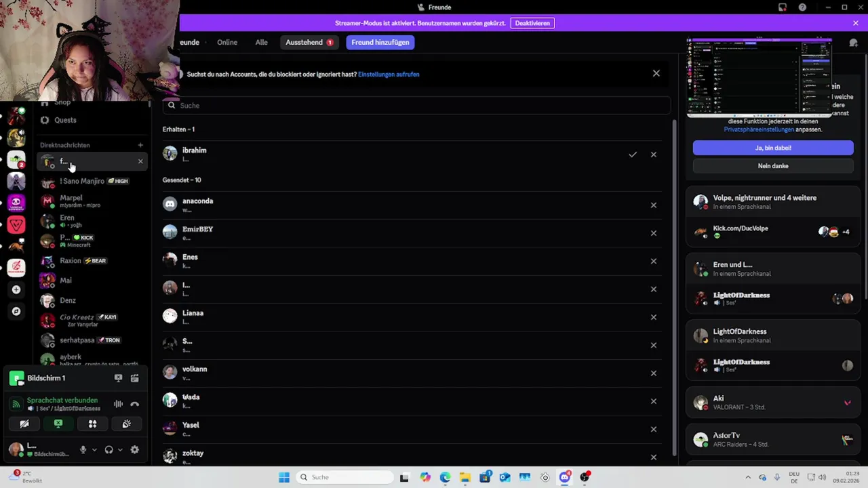Screen dimensions: 868x488
Task: Dismiss the purple streamer mode banner
Action: point(856,23)
